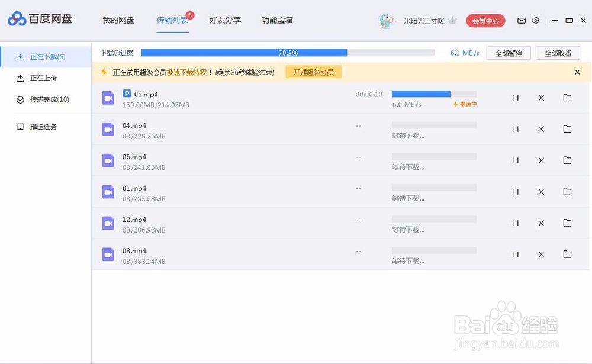Click the blue P badge beside 05.mp4
Viewport: 592px width, 364px height.
click(127, 94)
